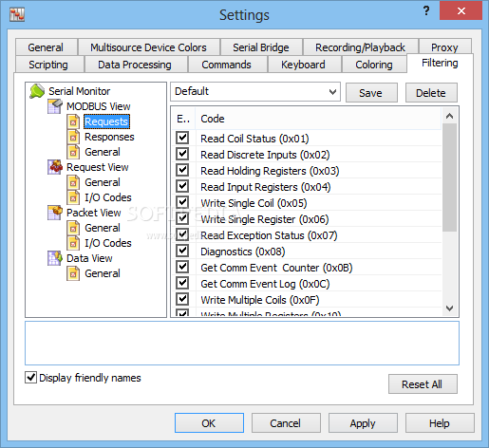The height and width of the screenshot is (448, 489).
Task: Uncheck Read Holding Registers (0x03)
Action: (x=182, y=170)
